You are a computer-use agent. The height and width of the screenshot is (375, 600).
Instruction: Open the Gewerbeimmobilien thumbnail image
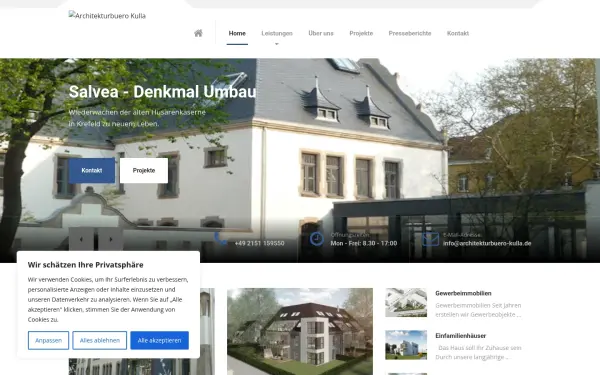[x=406, y=303]
